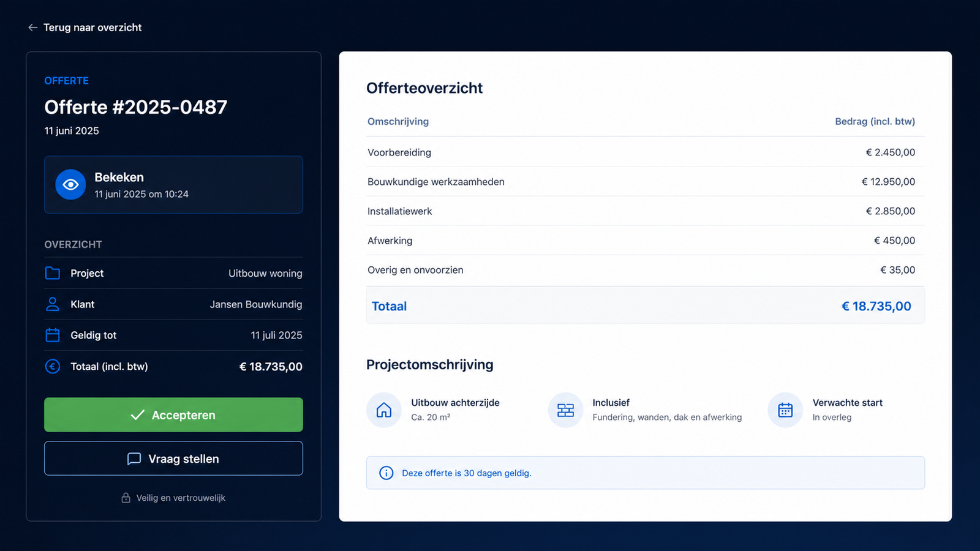Click the person icon beside Klant
This screenshot has width=980, height=551.
click(x=53, y=304)
